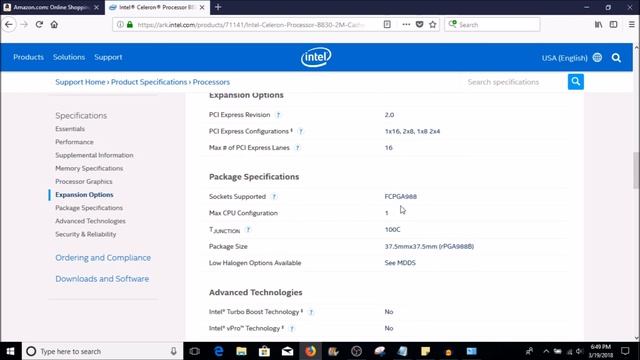This screenshot has width=640, height=360.
Task: Close the Amazon.com tab
Action: click(x=96, y=7)
